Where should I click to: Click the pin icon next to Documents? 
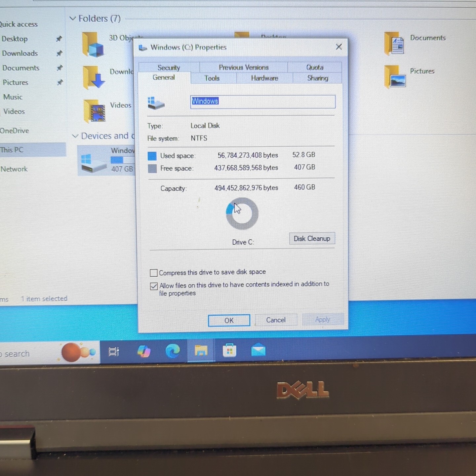[x=59, y=68]
